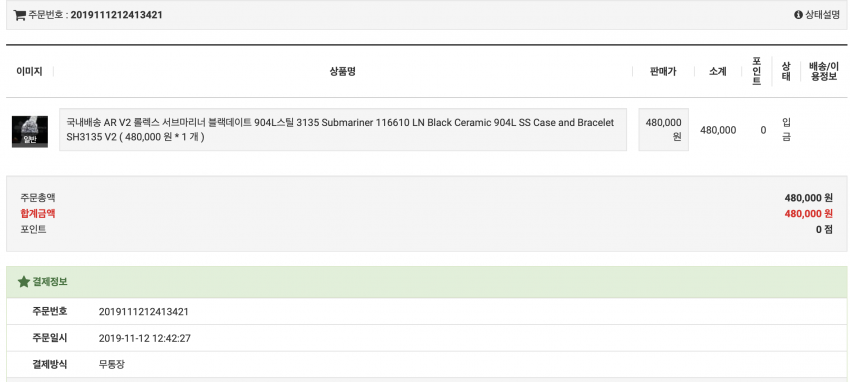Click the 입금 status text in row

pos(786,130)
